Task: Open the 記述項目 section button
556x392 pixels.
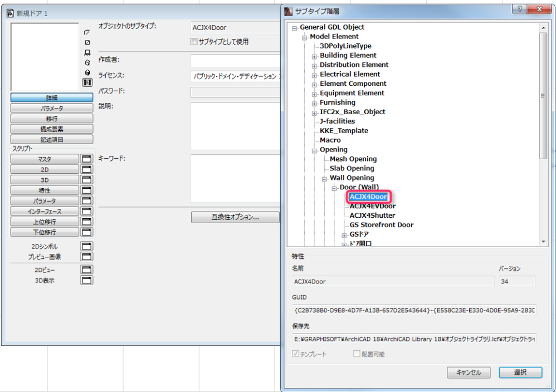Action: click(52, 139)
